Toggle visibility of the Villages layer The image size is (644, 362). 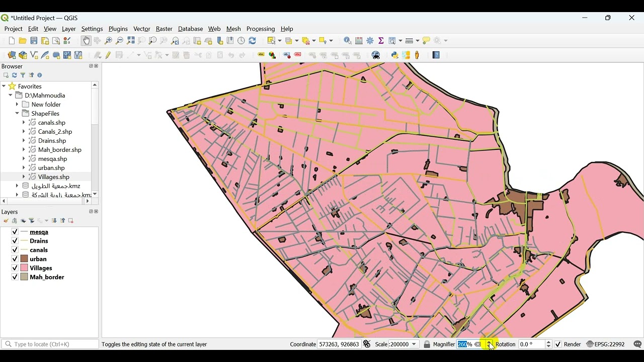tap(15, 268)
